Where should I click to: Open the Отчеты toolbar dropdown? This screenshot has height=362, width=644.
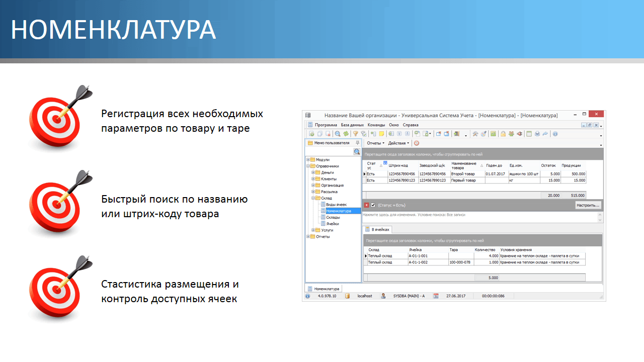pyautogui.click(x=375, y=143)
